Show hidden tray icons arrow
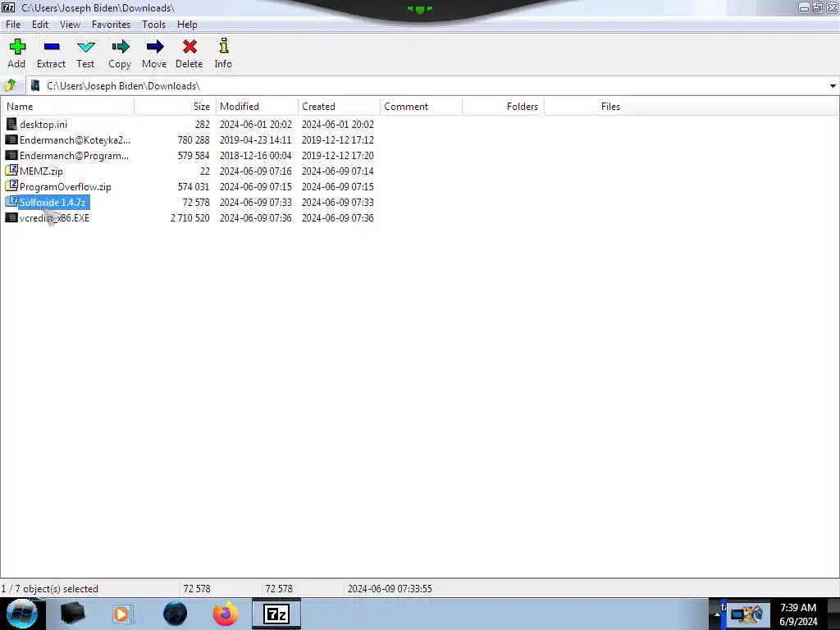The image size is (840, 630). coord(717,614)
